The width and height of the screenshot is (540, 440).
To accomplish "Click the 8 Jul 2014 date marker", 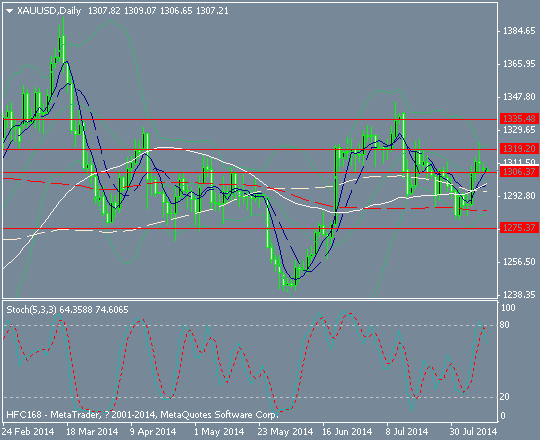I will 407,431.
